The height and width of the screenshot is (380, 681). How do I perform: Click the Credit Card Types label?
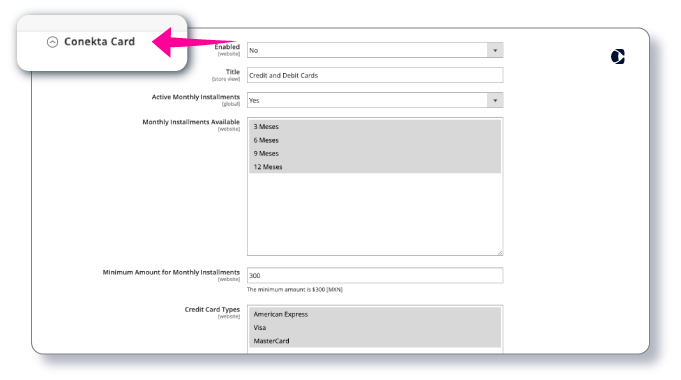tap(212, 310)
